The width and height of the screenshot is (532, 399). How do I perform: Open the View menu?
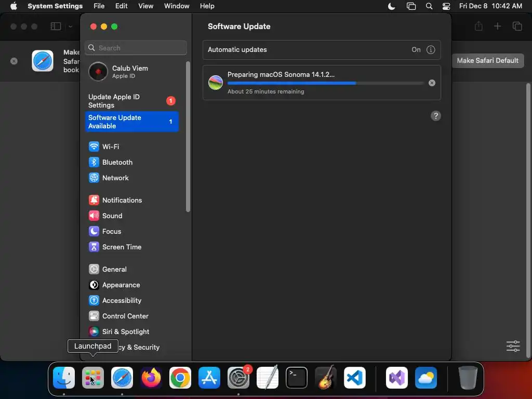tap(145, 6)
